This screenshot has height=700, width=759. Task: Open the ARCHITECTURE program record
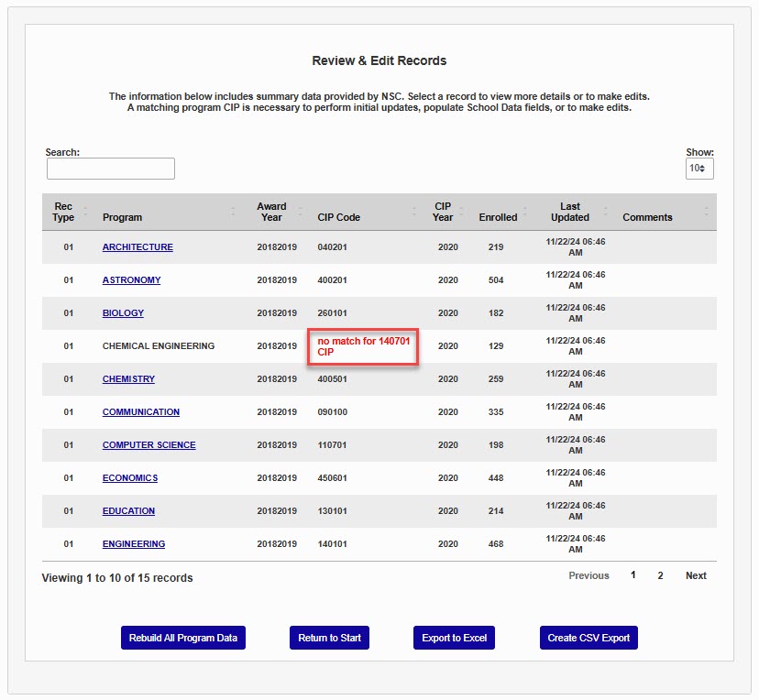click(137, 247)
